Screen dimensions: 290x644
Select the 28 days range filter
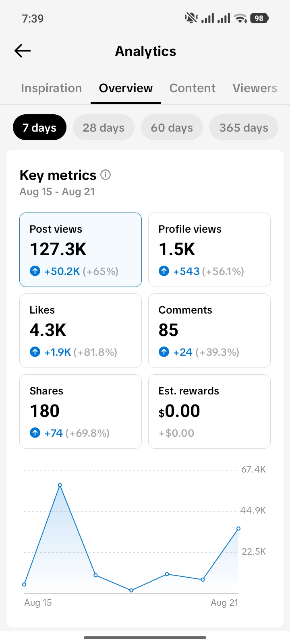coord(104,127)
